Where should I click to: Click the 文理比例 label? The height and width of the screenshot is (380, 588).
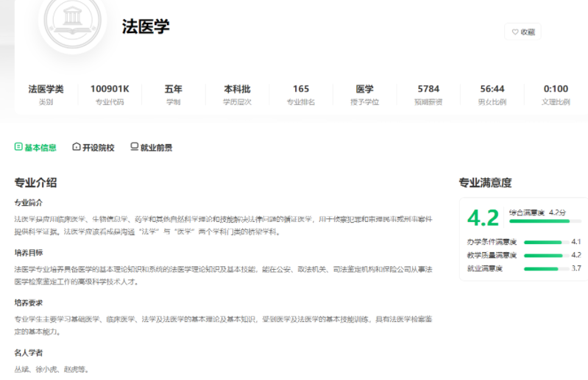556,102
